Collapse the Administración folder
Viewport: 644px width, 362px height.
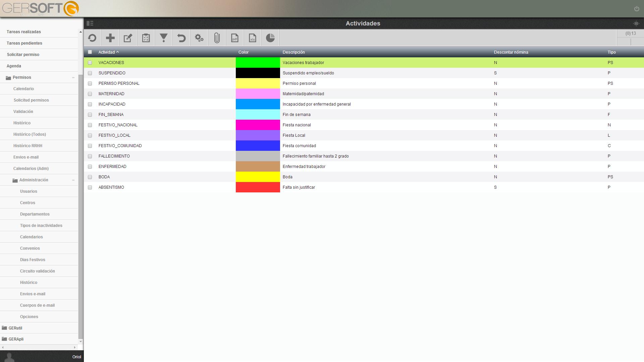73,180
